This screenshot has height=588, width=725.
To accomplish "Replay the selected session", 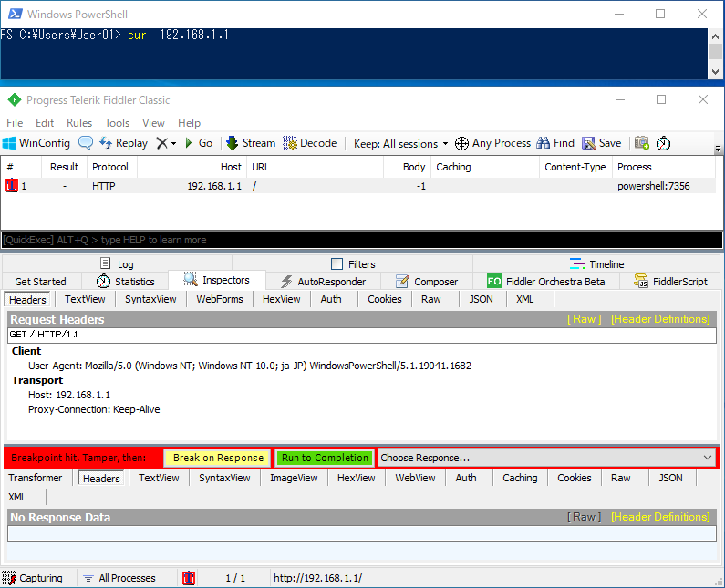I will (x=123, y=143).
